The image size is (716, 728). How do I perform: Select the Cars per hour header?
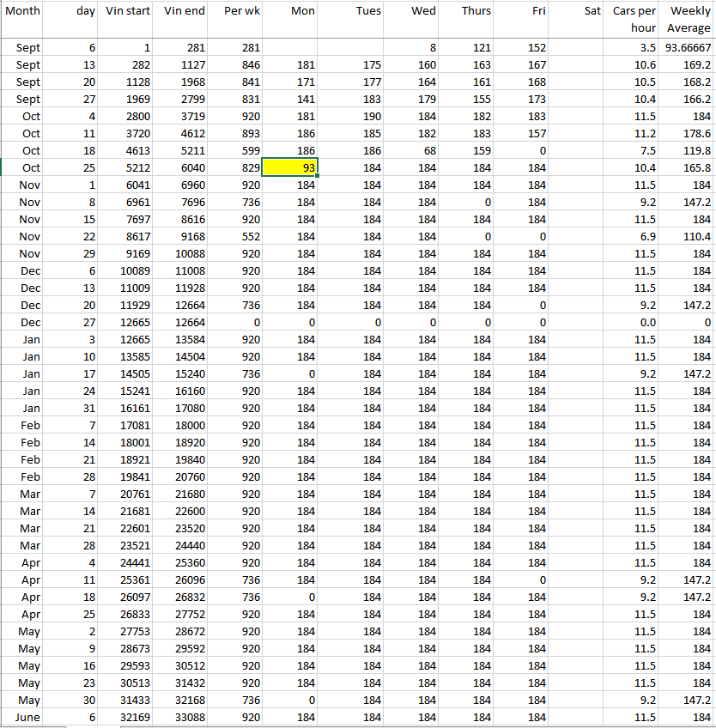pyautogui.click(x=634, y=19)
